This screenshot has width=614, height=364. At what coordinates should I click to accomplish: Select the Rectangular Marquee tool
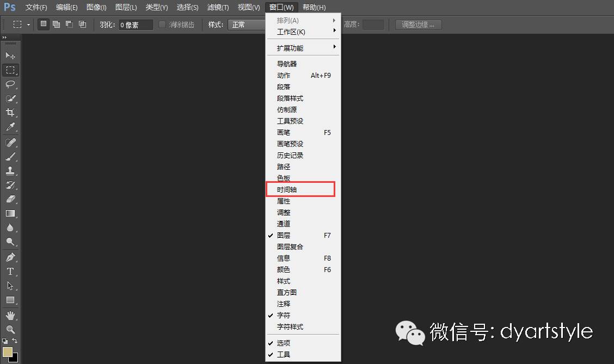(9, 70)
